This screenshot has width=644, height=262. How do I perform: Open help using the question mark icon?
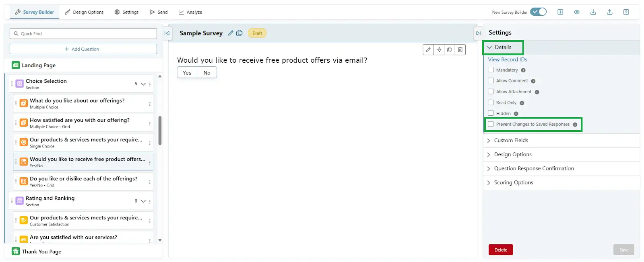[626, 12]
